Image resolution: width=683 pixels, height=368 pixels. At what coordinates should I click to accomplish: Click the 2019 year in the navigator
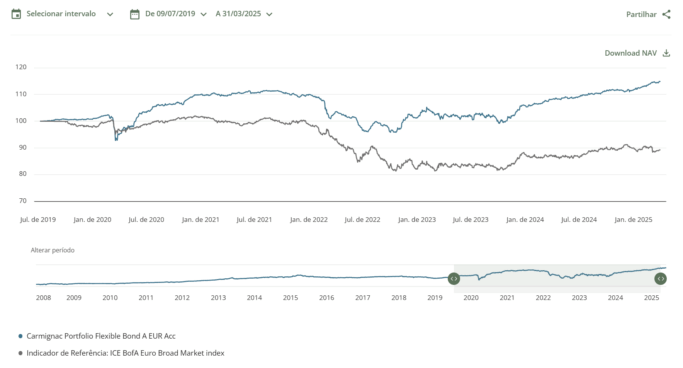pos(435,298)
